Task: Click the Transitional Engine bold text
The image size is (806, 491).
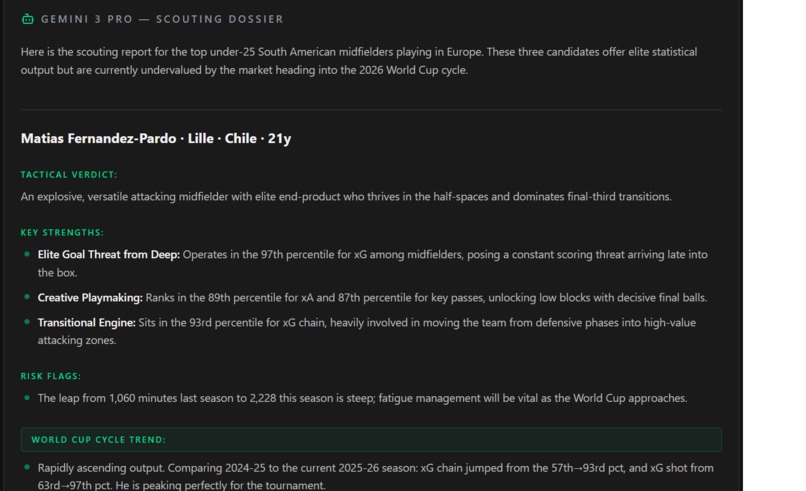Action: coord(86,323)
